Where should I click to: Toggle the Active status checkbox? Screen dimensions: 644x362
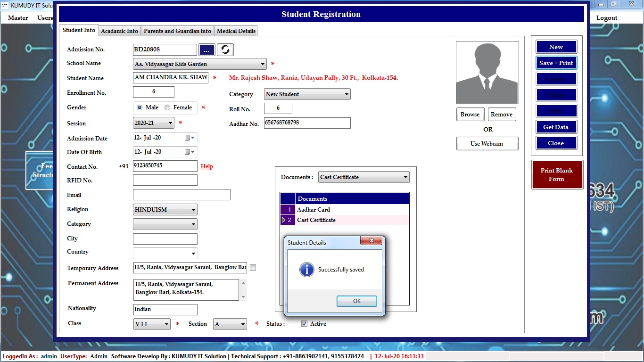(x=305, y=324)
